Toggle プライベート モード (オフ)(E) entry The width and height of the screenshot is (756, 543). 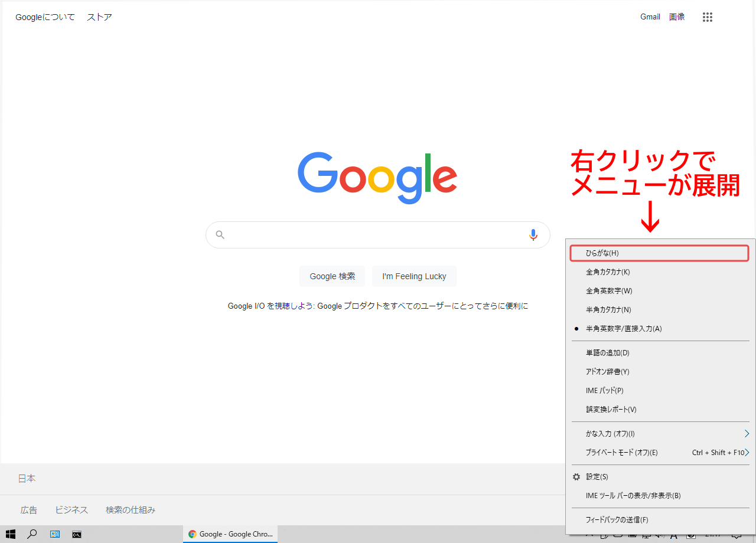(x=660, y=453)
